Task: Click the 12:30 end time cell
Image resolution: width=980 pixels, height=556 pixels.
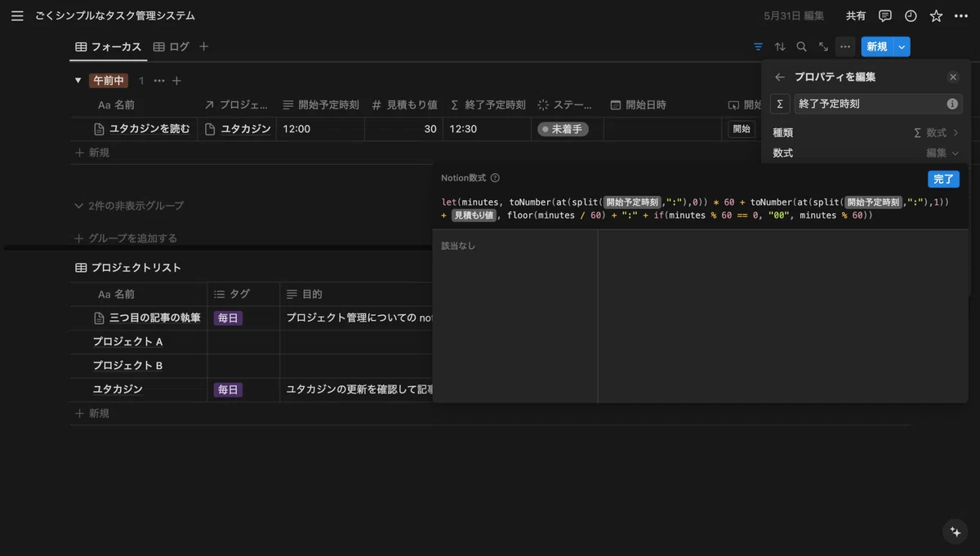Action: (x=488, y=129)
